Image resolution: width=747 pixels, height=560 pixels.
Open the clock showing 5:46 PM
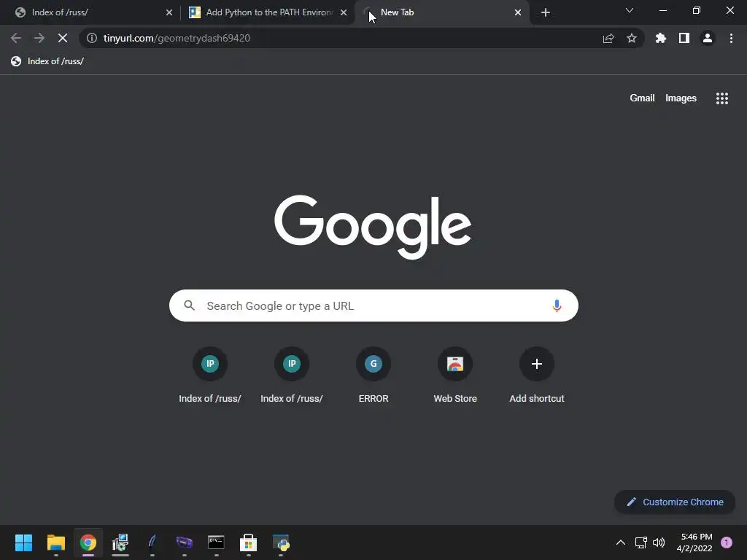coord(694,542)
